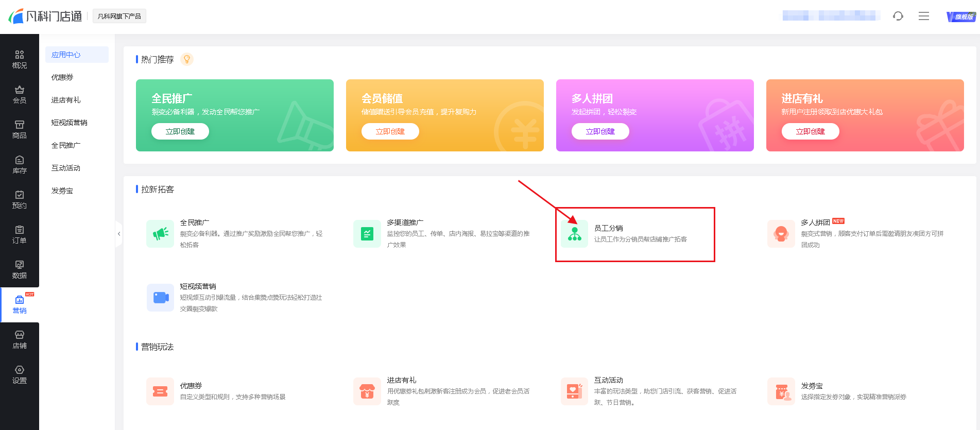Viewport: 980px width, 430px height.
Task: Click 立即创建 on the 多人拼团 card
Action: point(600,131)
